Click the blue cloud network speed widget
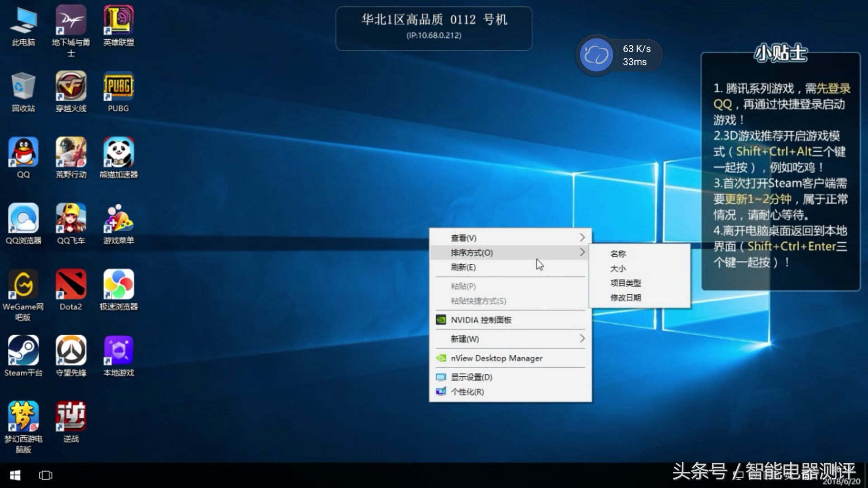 [596, 55]
